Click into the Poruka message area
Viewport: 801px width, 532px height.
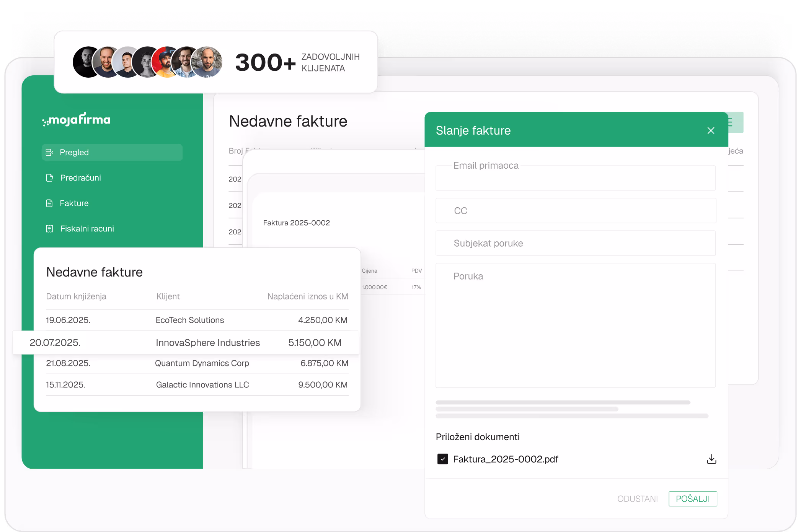click(x=575, y=325)
